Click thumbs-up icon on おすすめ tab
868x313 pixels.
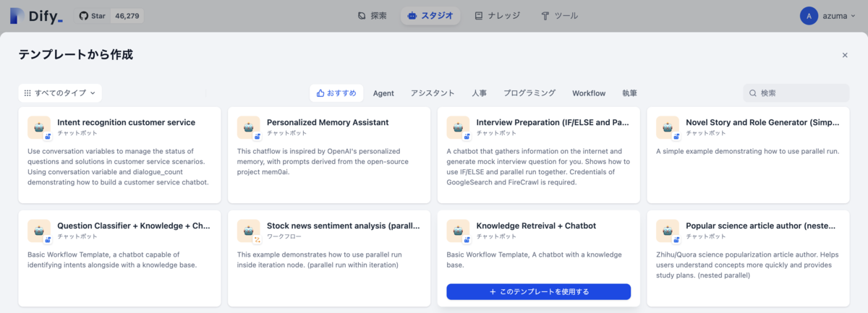pos(320,93)
